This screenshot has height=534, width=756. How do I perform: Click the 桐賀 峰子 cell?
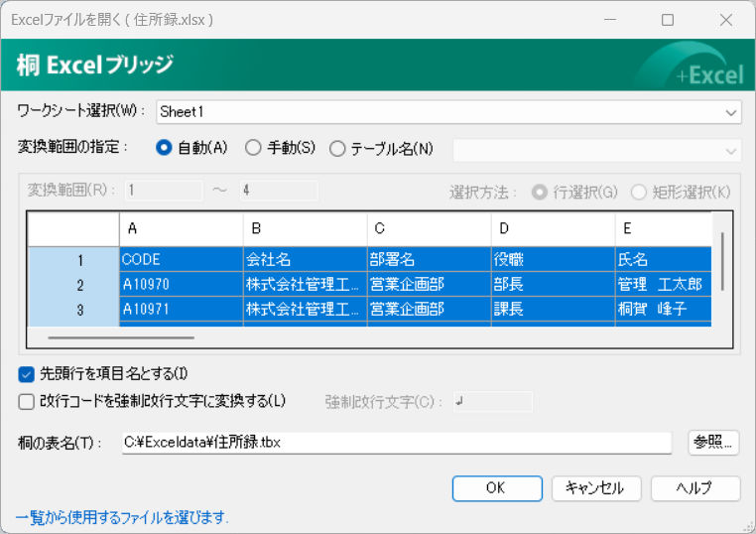pos(664,309)
